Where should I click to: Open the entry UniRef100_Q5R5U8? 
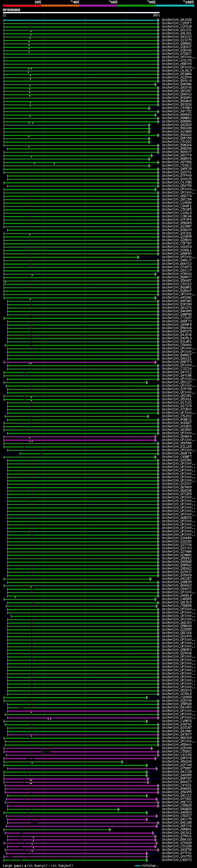pos(177,704)
